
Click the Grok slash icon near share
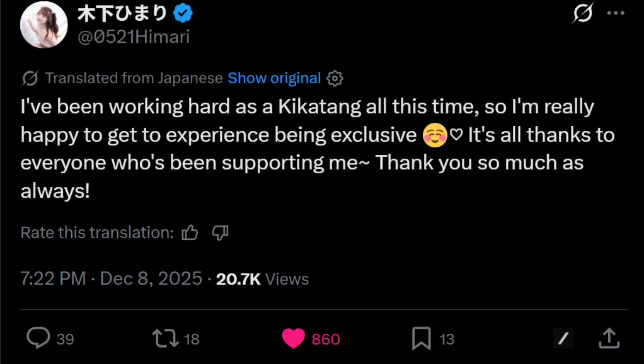(563, 339)
